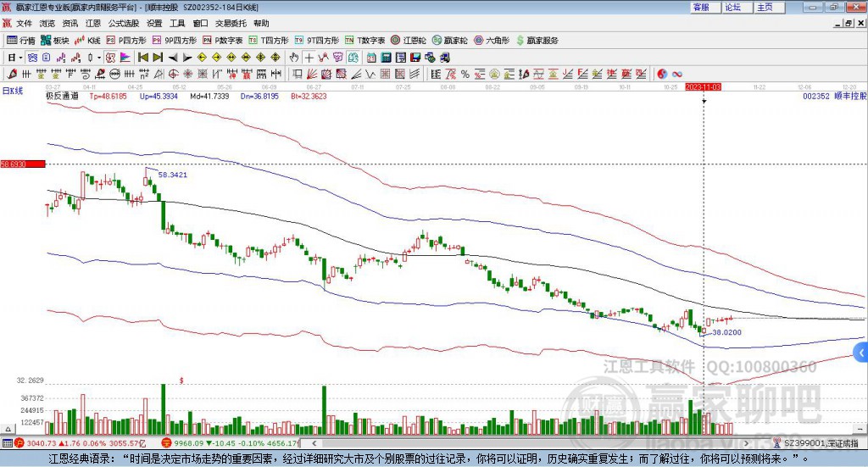
Task: Open the T四方形 tool
Action: click(x=269, y=41)
